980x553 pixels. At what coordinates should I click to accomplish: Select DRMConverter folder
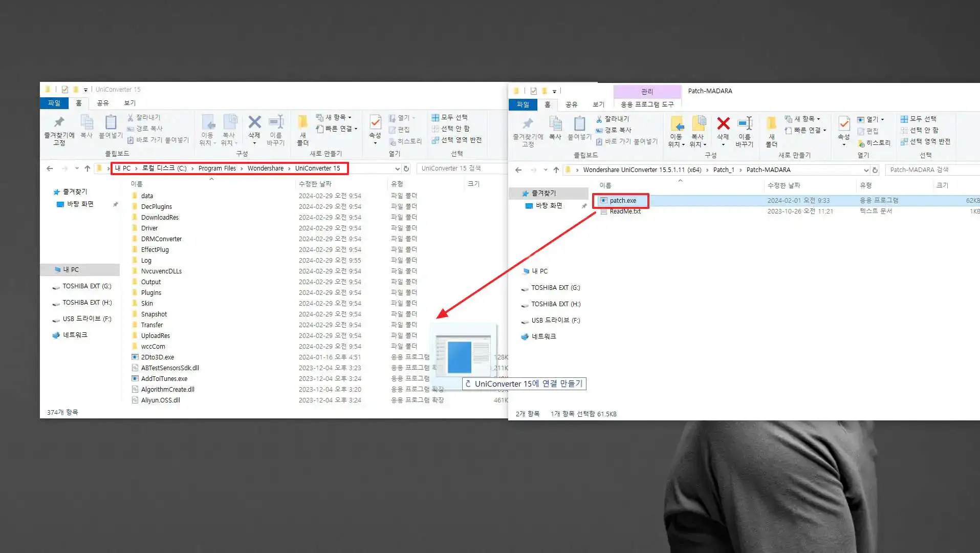[161, 239]
